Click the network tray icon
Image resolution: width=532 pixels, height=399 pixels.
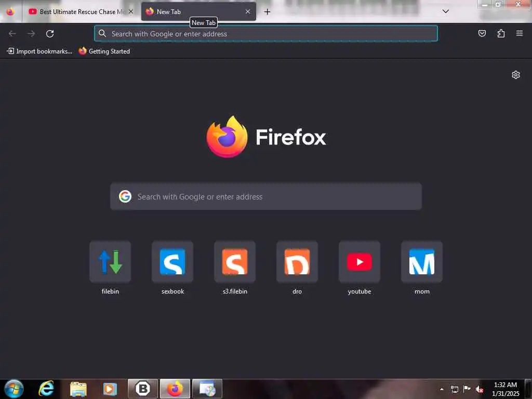click(455, 389)
